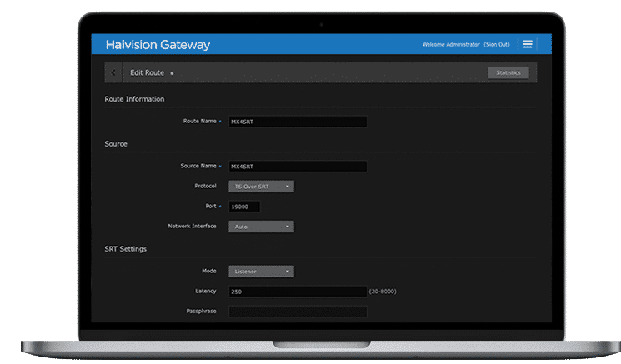The width and height of the screenshot is (621, 364).
Task: Select the Source Name input box
Action: [x=298, y=167]
